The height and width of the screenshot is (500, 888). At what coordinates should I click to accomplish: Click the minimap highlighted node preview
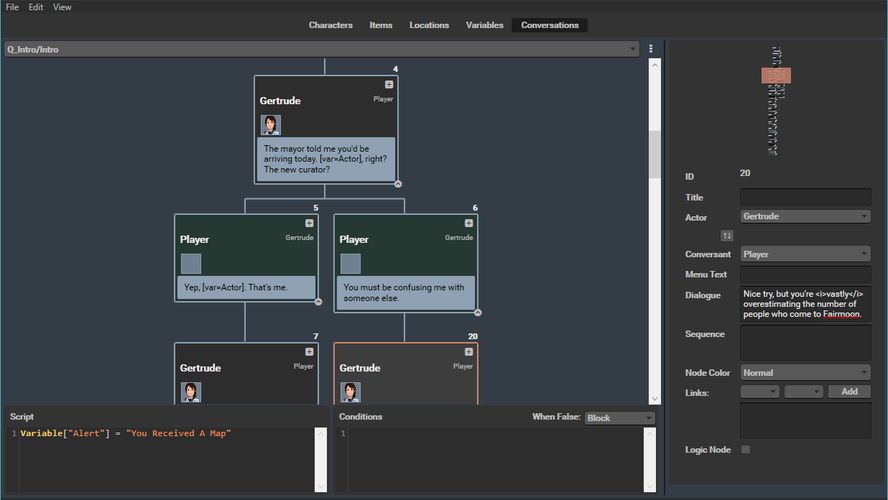(776, 75)
